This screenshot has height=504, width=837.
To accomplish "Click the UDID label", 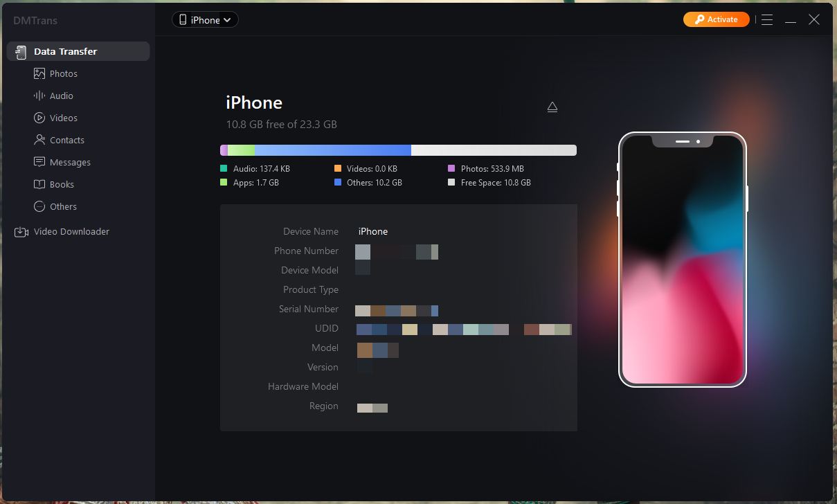I will click(327, 328).
